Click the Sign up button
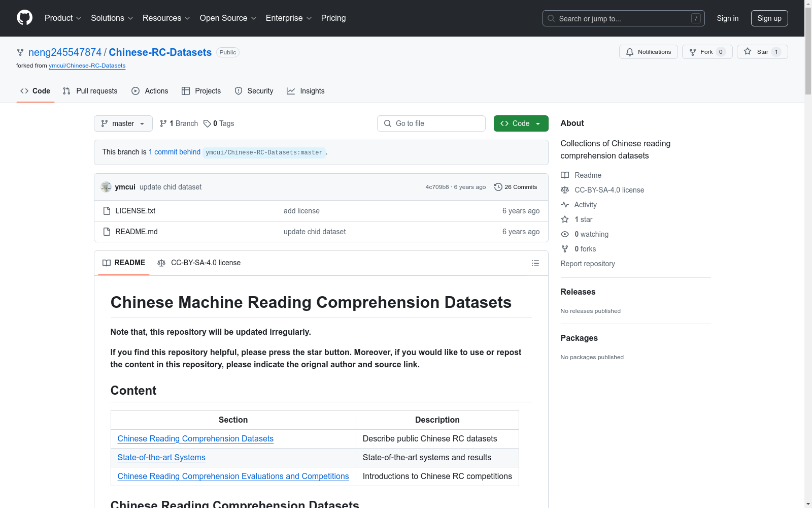 (769, 18)
